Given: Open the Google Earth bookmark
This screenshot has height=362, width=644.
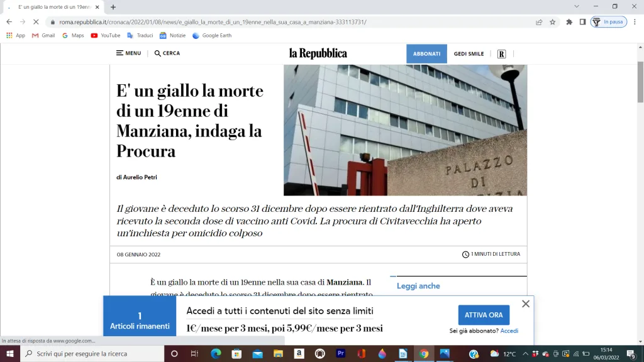Looking at the screenshot, I should point(212,35).
